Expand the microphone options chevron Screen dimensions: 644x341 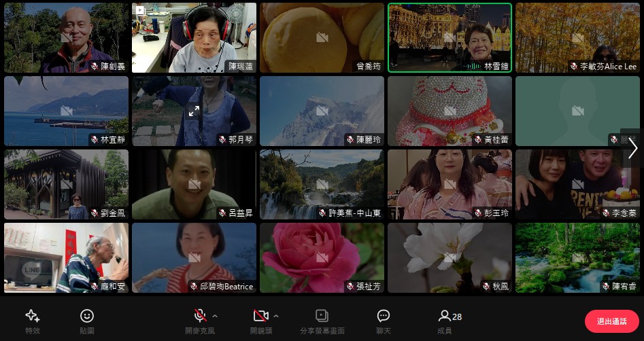(x=215, y=316)
